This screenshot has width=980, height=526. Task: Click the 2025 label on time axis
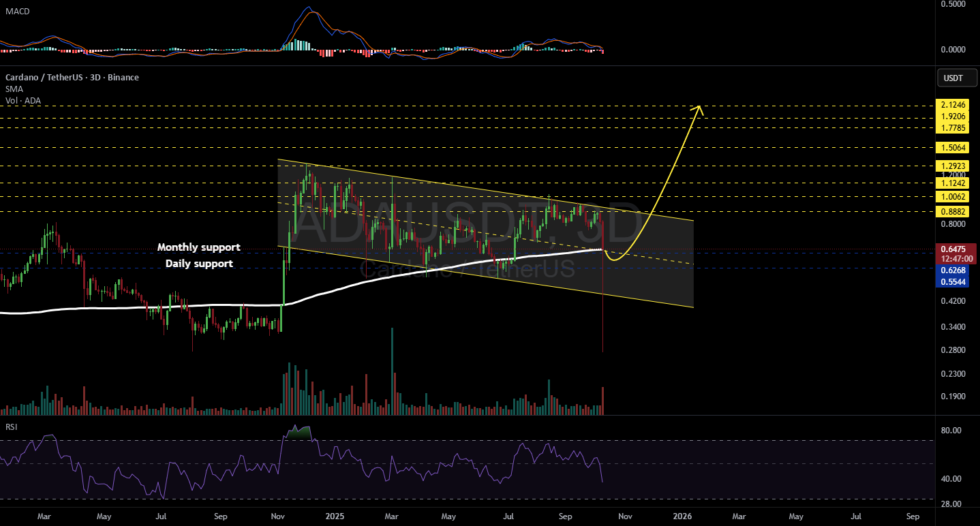(x=334, y=516)
